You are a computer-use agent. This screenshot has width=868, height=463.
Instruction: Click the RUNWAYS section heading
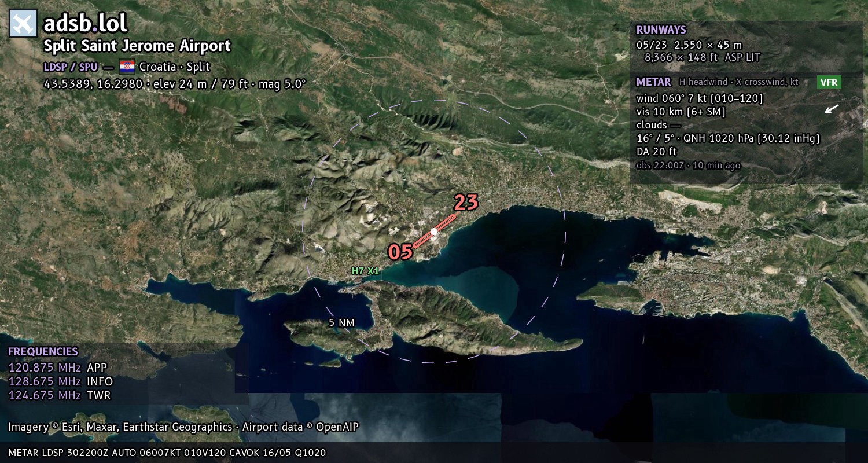661,30
